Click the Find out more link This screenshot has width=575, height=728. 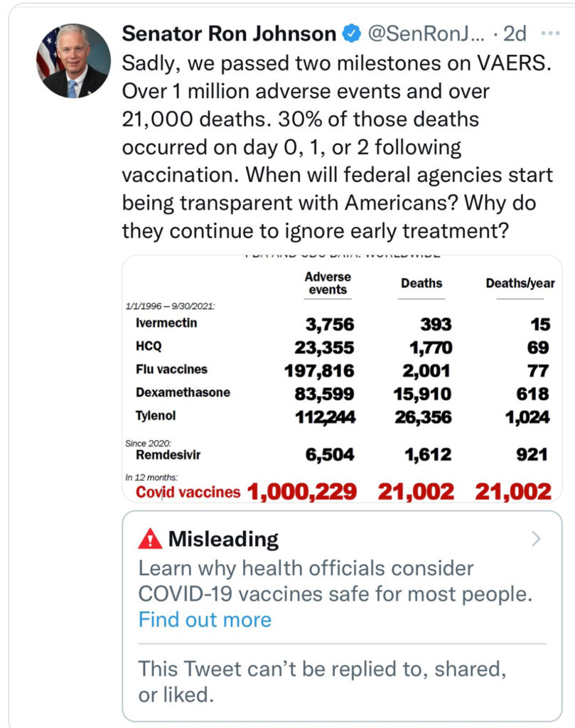point(205,620)
